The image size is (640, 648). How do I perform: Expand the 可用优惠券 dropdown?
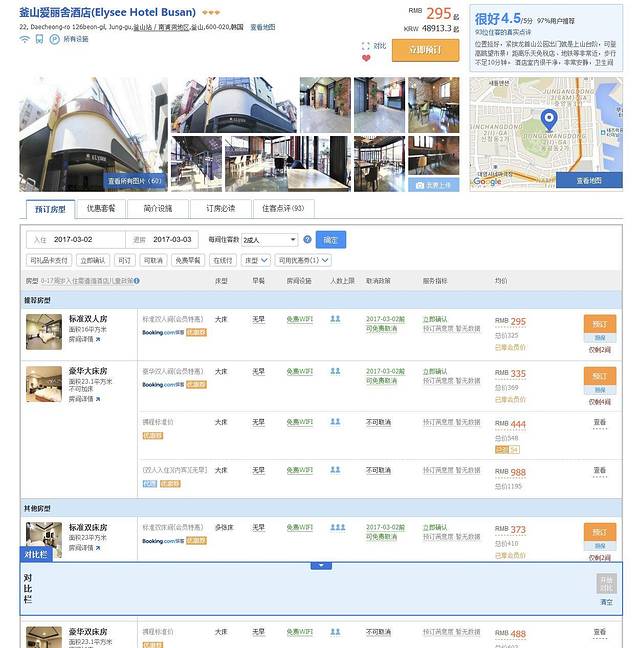[x=304, y=260]
